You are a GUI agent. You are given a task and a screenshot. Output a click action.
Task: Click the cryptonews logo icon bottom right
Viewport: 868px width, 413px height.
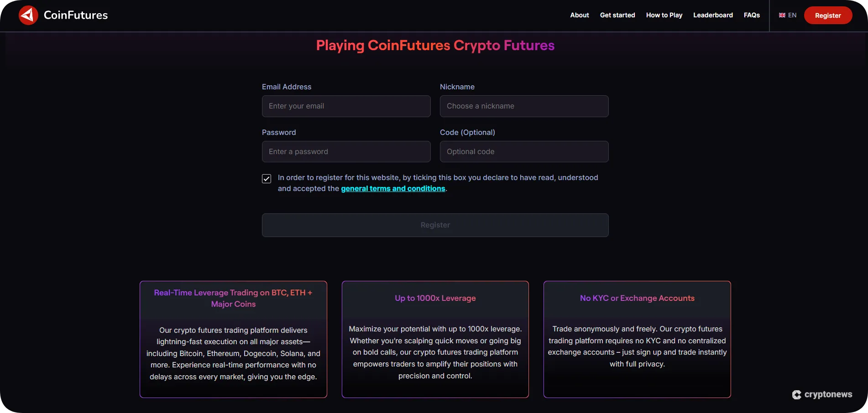click(x=797, y=394)
